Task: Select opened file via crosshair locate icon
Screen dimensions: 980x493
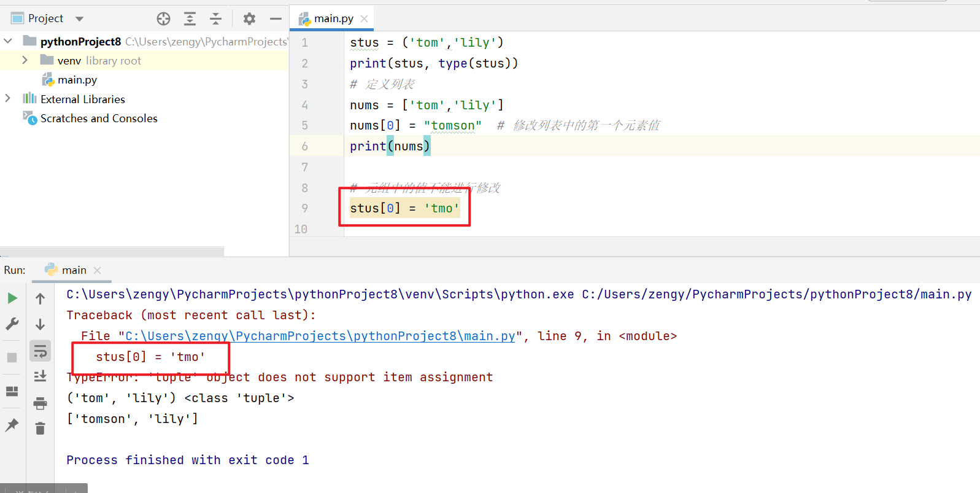Action: pyautogui.click(x=163, y=19)
